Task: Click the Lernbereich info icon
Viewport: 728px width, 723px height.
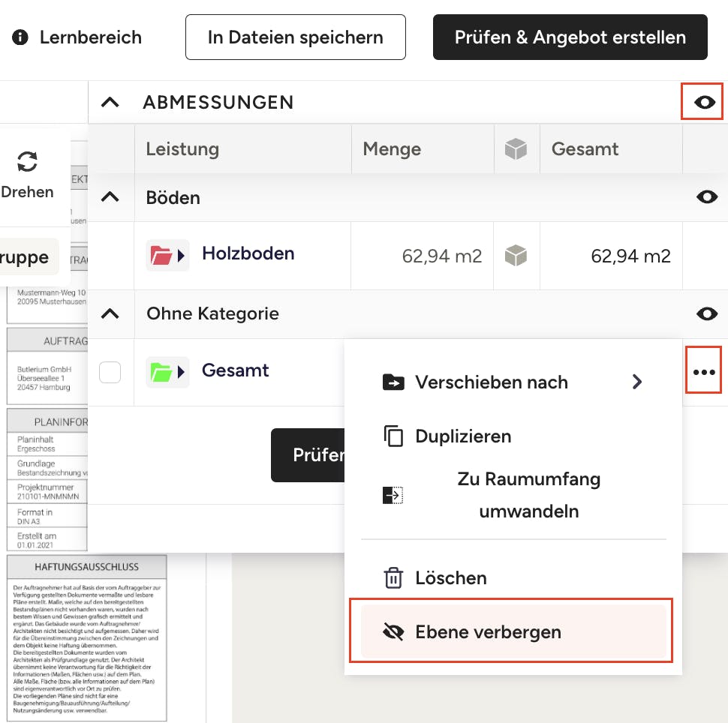Action: pyautogui.click(x=20, y=37)
